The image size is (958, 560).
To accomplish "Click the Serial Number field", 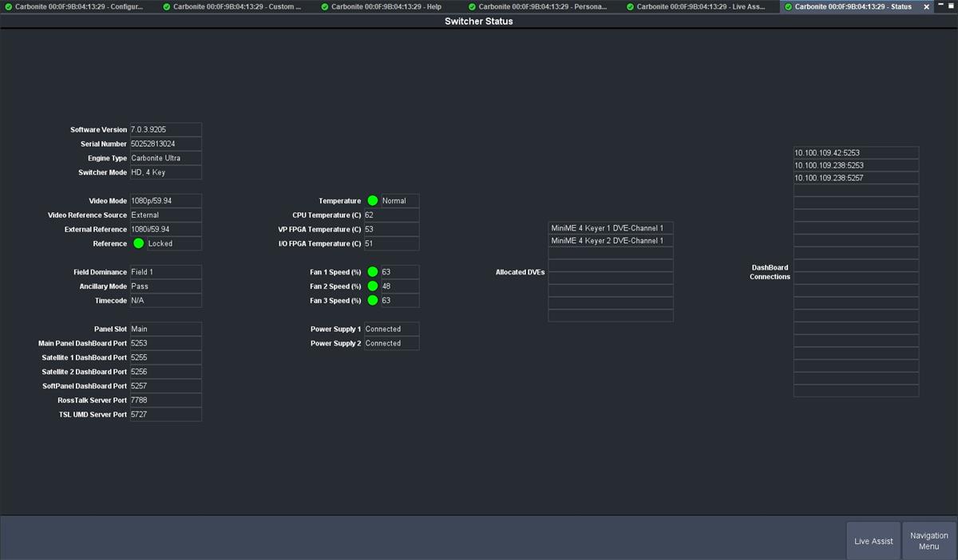I will tap(165, 144).
